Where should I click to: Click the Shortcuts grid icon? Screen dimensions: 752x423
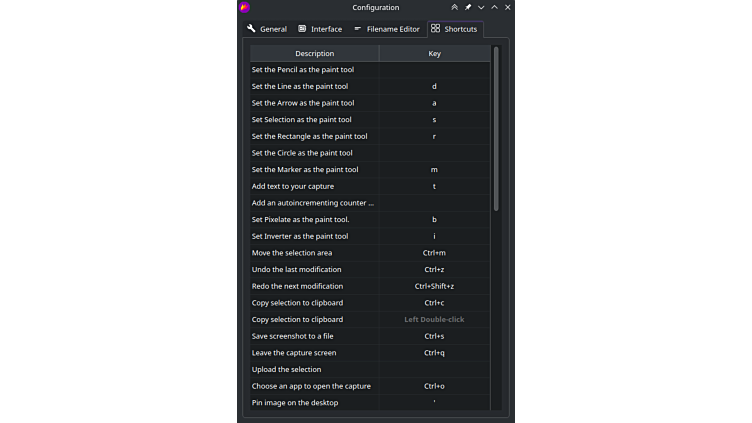(435, 29)
